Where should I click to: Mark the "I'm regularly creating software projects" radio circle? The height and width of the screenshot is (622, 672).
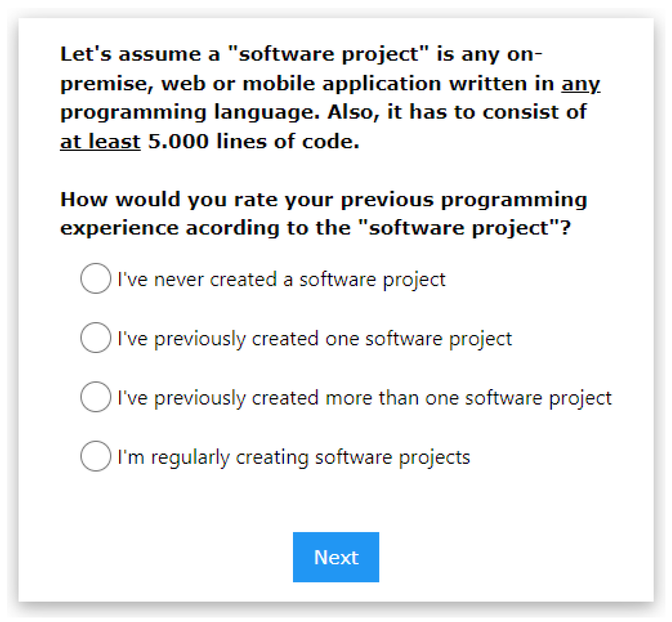coord(96,456)
